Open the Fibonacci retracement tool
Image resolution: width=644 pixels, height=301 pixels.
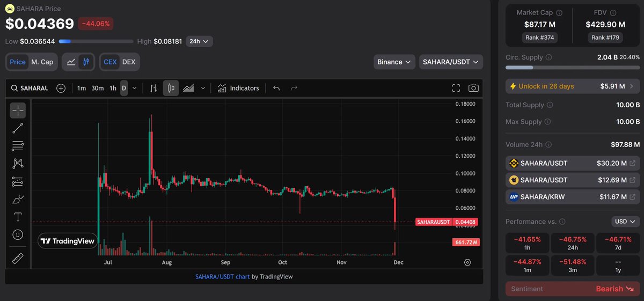click(x=18, y=145)
